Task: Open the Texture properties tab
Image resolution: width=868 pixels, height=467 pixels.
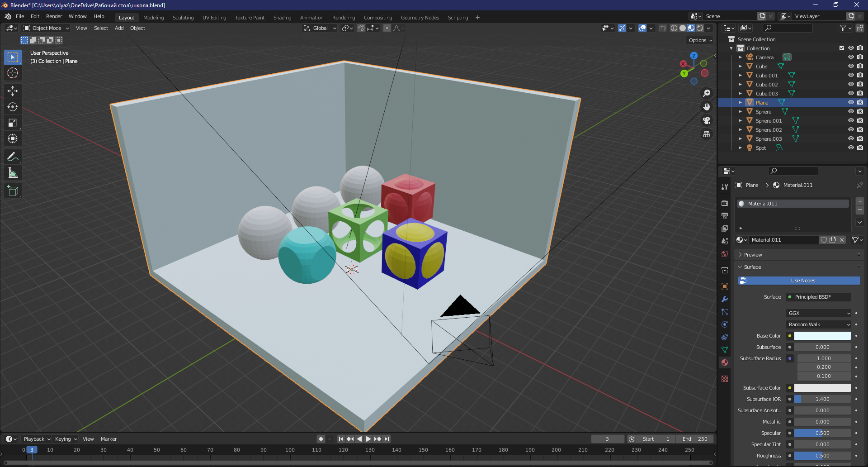Action: pyautogui.click(x=725, y=378)
